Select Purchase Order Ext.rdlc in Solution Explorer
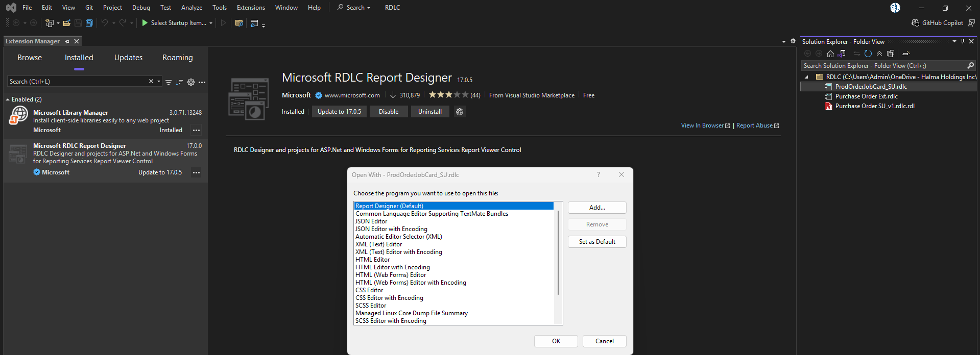The image size is (980, 355). (867, 96)
